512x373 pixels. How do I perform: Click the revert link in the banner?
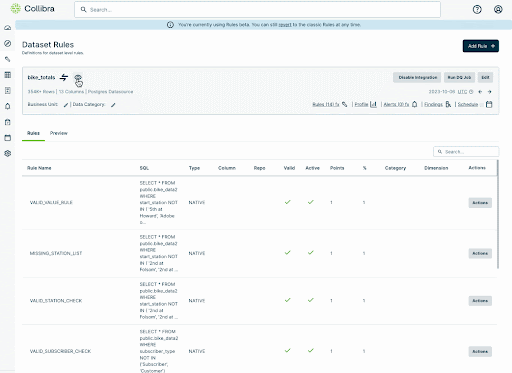tap(285, 25)
